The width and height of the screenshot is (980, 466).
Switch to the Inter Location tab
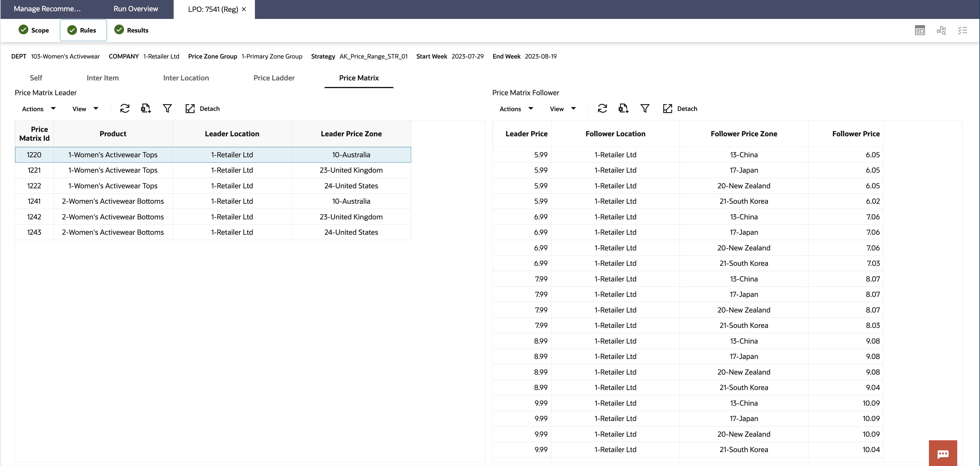pos(186,78)
